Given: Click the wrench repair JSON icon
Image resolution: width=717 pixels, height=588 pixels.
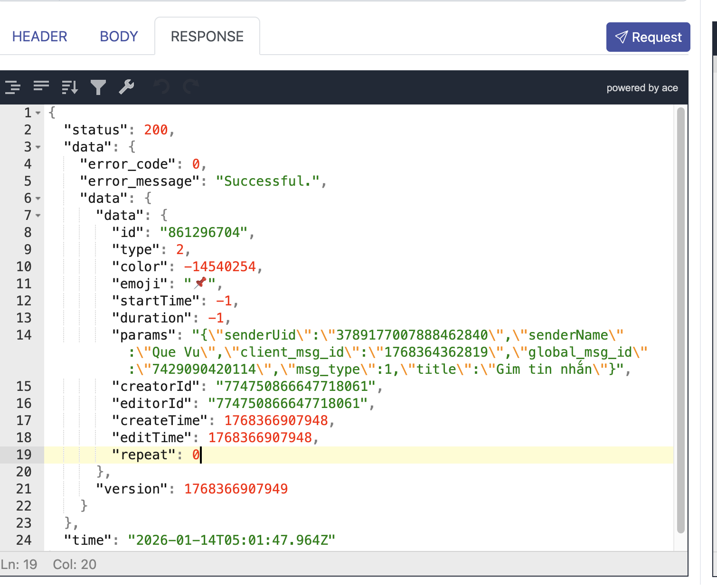Looking at the screenshot, I should click(126, 87).
